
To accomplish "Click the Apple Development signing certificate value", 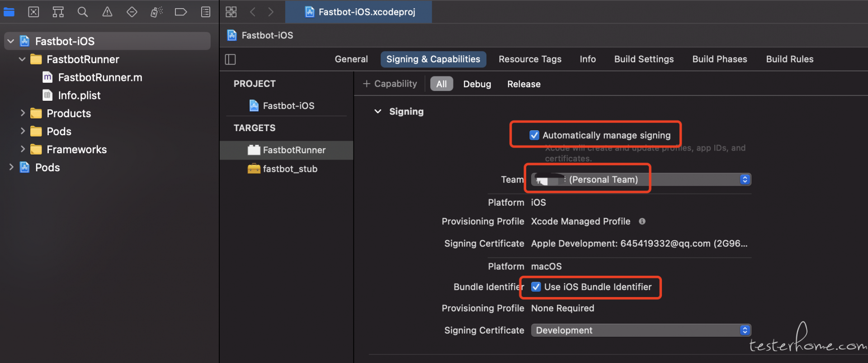I will tap(639, 244).
